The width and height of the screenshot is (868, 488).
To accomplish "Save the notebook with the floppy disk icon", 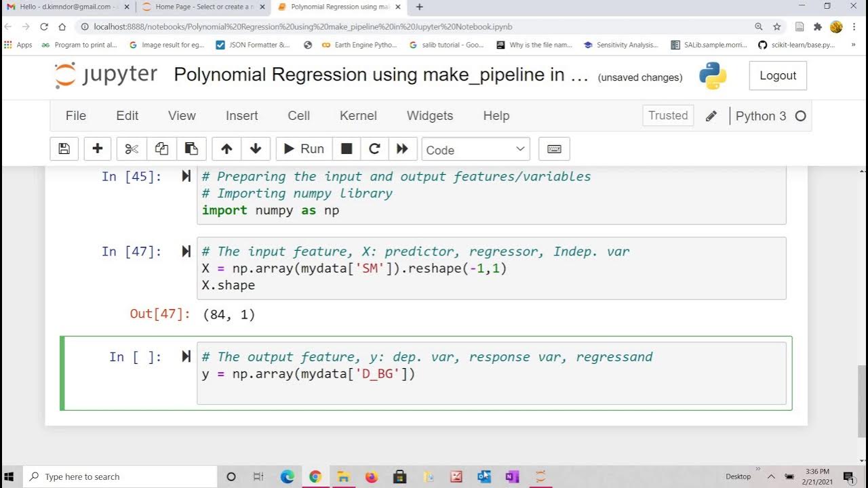I will click(x=64, y=149).
